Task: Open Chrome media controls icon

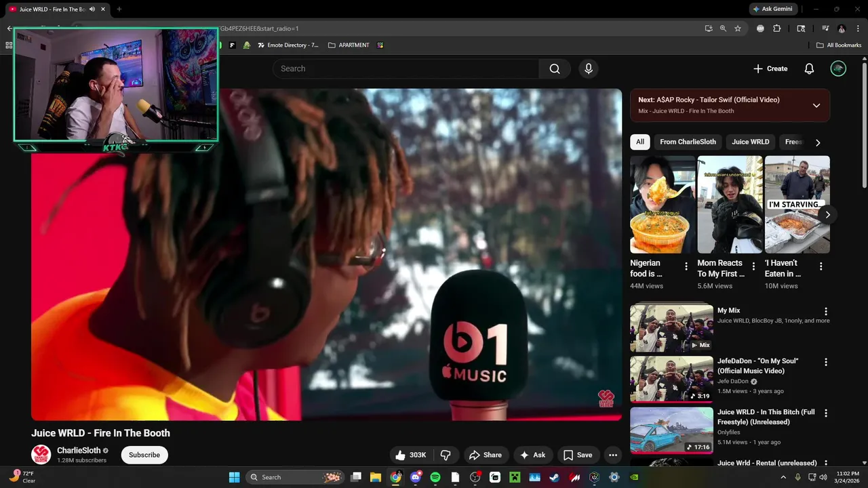Action: point(825,28)
